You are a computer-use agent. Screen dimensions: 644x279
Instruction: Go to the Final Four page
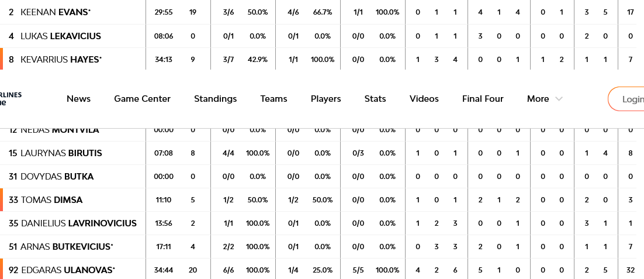(482, 99)
